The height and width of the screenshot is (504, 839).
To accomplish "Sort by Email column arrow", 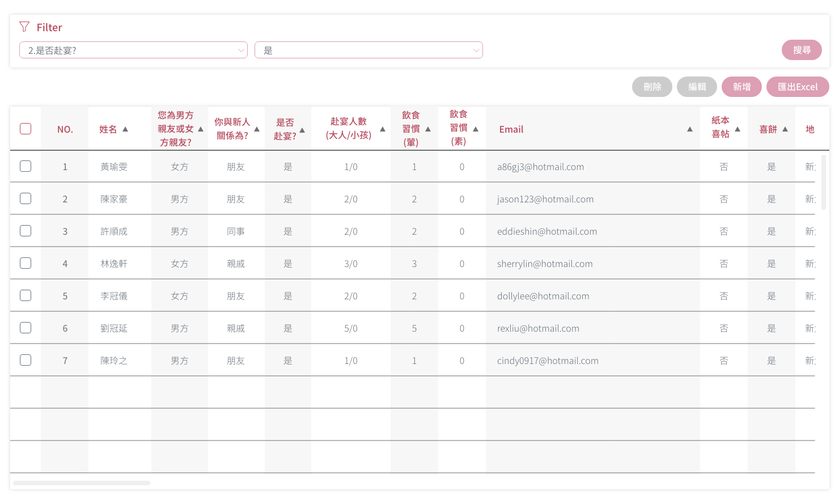I will tap(690, 129).
